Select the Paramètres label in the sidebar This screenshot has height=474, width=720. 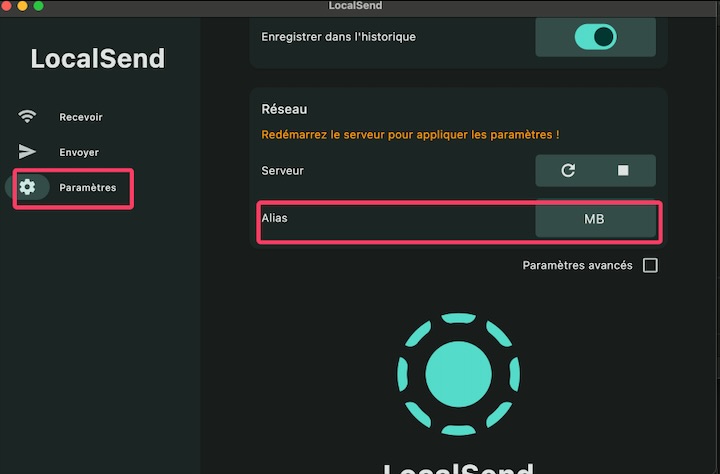coord(87,187)
